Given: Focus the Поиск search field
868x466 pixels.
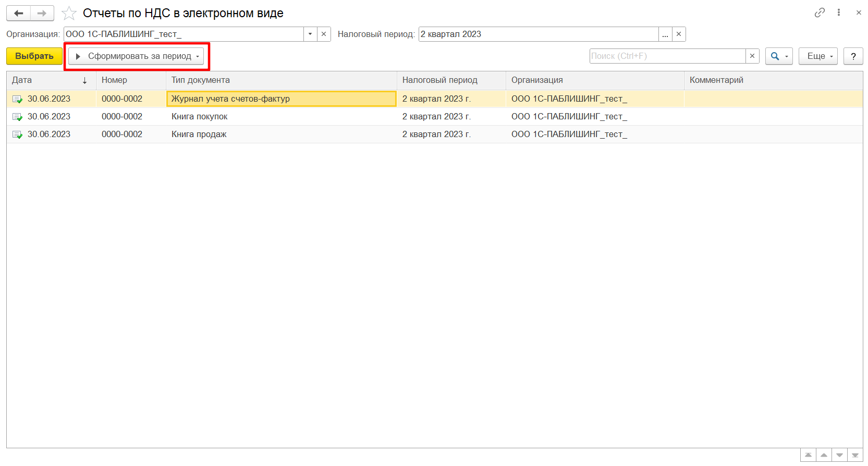Looking at the screenshot, I should click(667, 56).
